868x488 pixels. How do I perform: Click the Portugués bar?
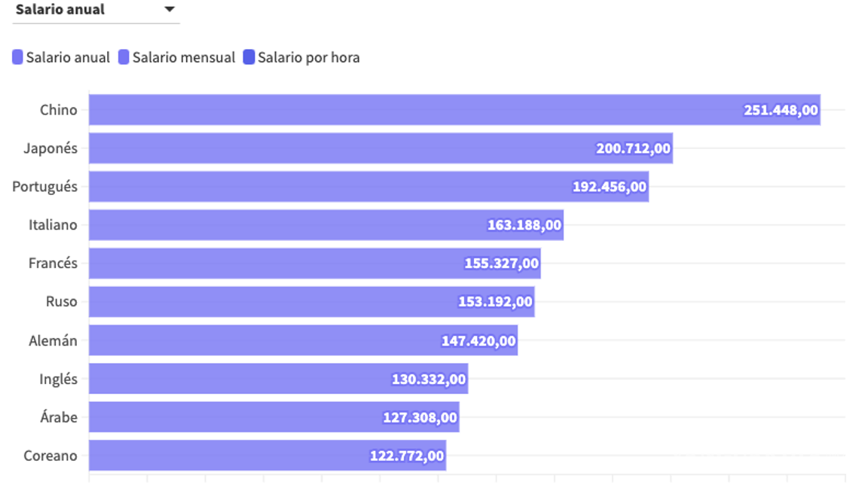pos(324,187)
